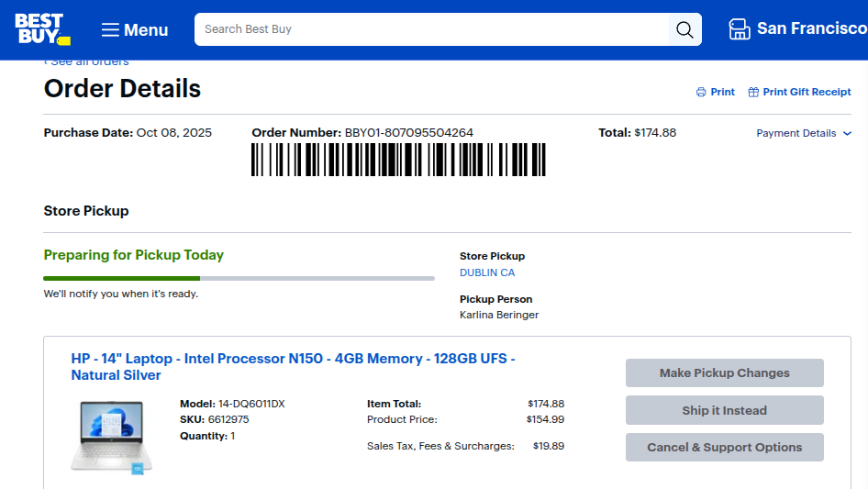Click the magnifier search icon
The width and height of the screenshot is (868, 489).
point(684,29)
